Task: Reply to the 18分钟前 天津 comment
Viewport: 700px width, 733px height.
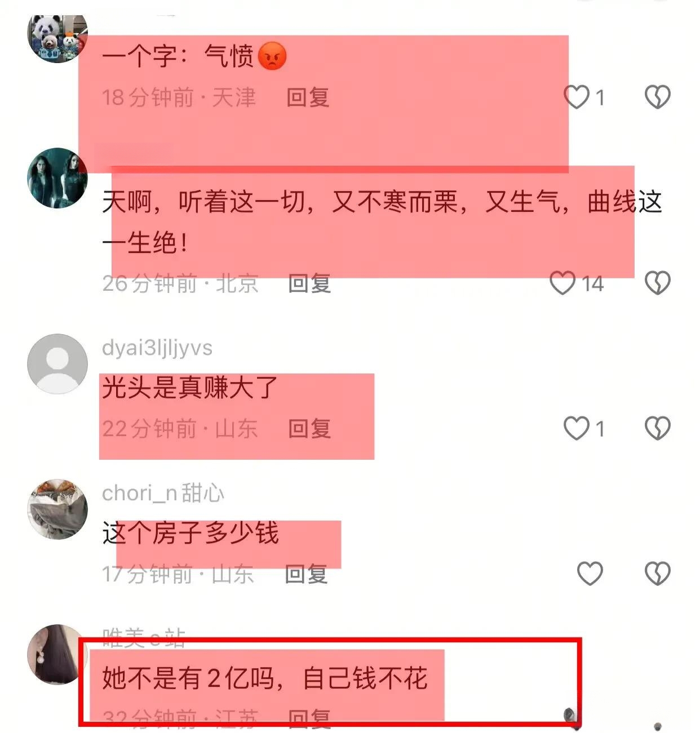Action: tap(308, 97)
